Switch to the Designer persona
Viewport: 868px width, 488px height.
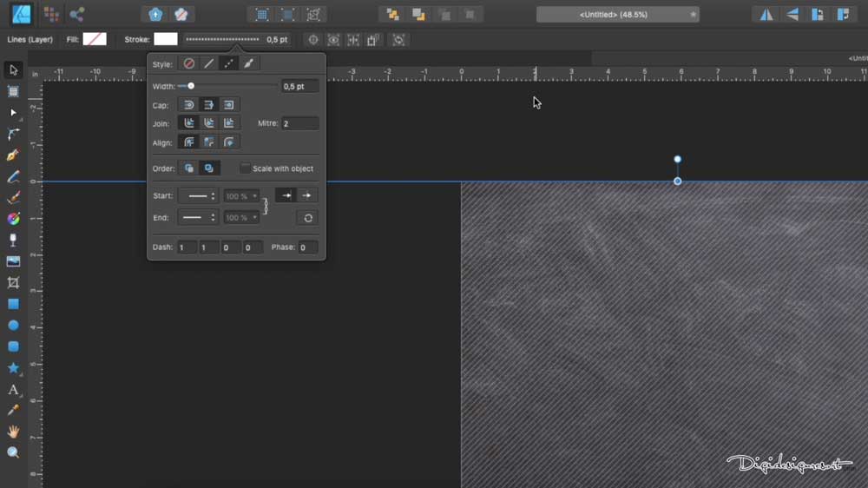[22, 15]
